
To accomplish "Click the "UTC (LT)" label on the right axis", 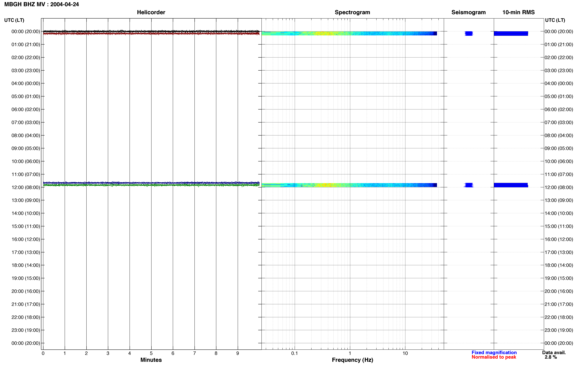I will point(555,20).
